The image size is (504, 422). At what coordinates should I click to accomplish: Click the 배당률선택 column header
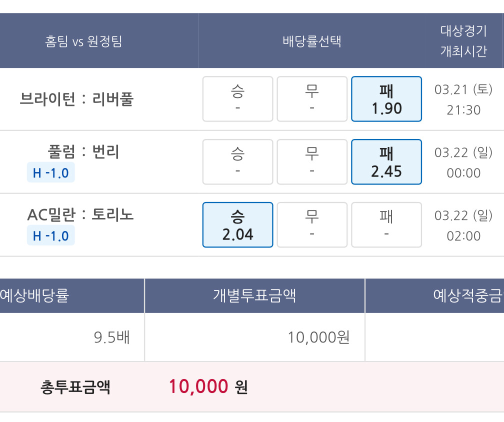[312, 41]
